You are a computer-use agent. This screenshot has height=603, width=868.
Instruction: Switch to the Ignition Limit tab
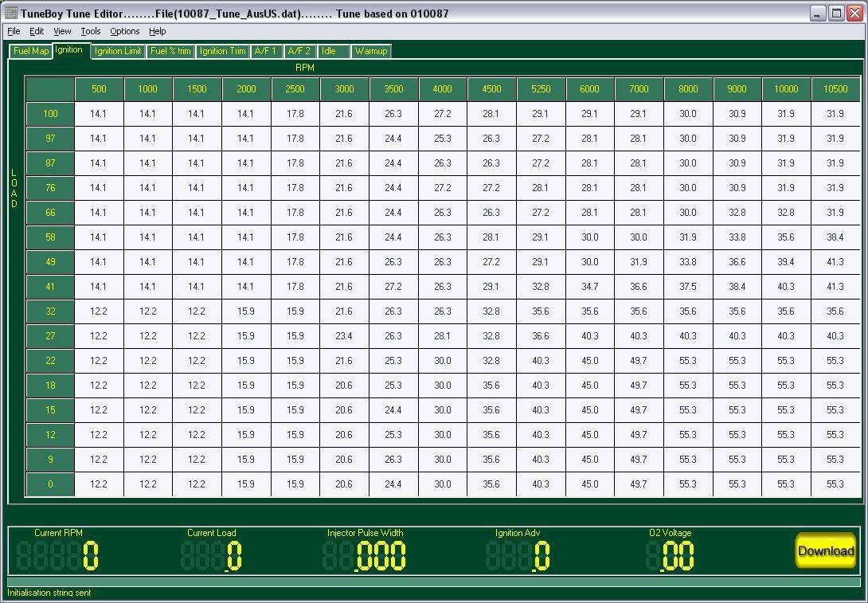(x=118, y=51)
